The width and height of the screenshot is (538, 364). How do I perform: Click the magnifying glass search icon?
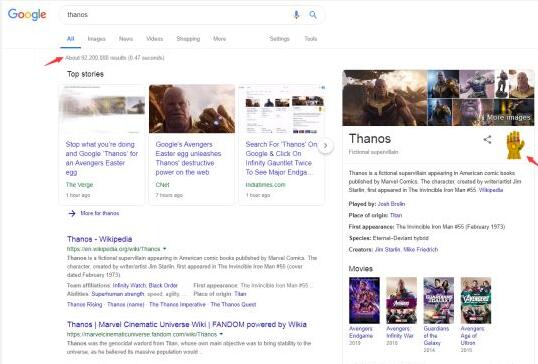pyautogui.click(x=313, y=14)
